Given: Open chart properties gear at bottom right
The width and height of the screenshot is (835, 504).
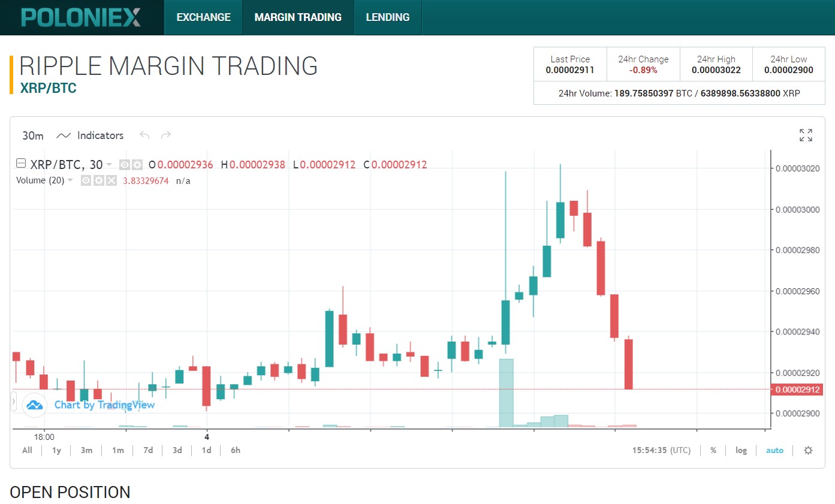Looking at the screenshot, I should tap(808, 450).
